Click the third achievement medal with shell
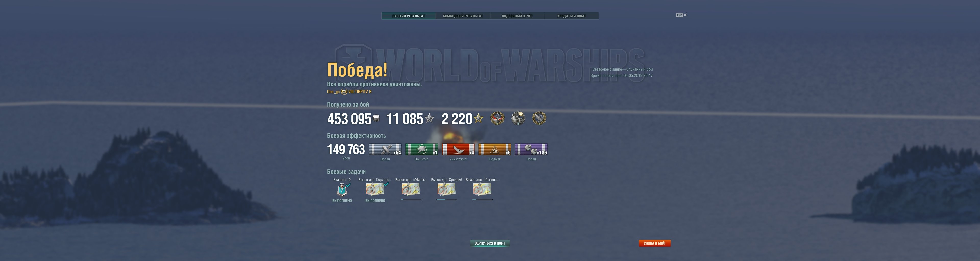 coord(539,118)
